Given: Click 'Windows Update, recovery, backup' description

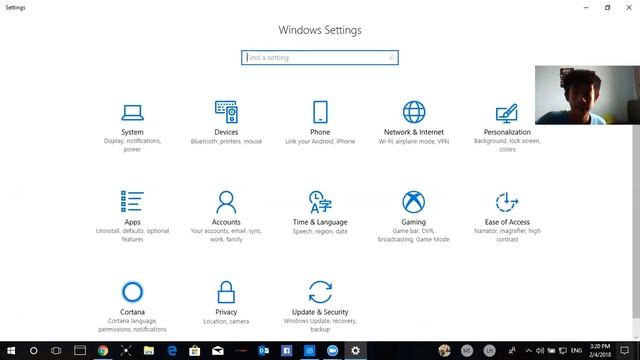Looking at the screenshot, I should point(320,325).
